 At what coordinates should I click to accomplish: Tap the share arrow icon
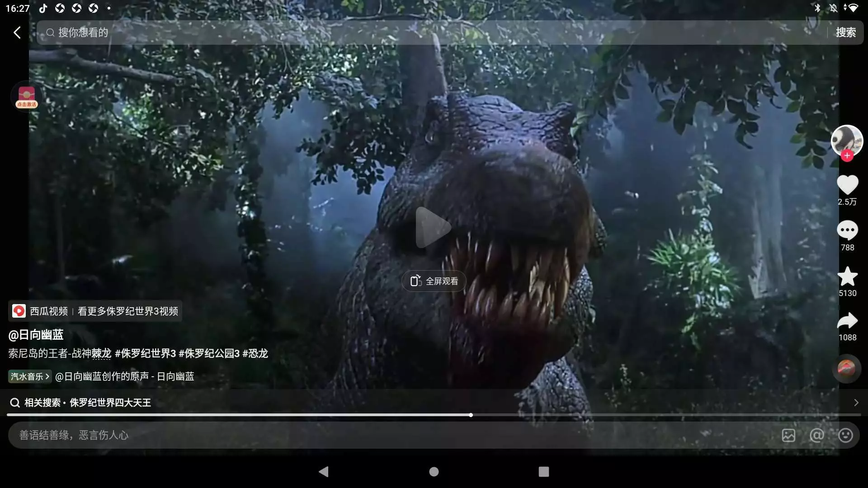847,321
